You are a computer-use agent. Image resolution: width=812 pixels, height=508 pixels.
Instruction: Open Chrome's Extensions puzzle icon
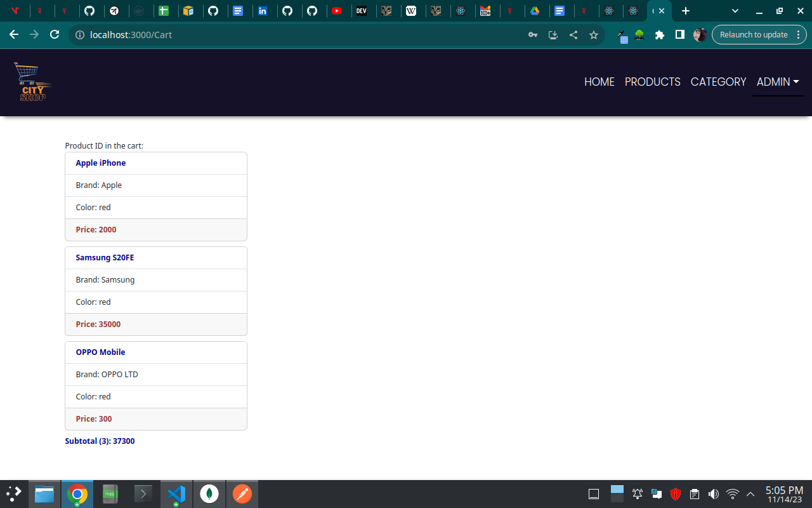[x=660, y=35]
